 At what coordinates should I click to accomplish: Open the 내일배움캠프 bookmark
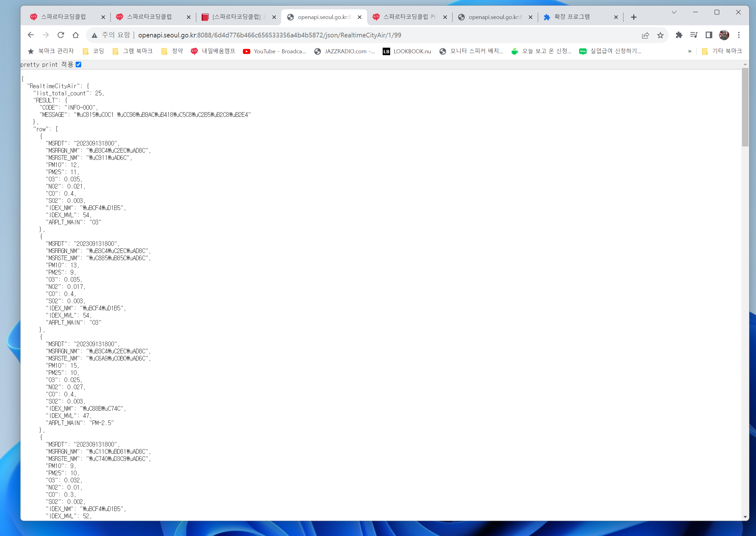(213, 51)
